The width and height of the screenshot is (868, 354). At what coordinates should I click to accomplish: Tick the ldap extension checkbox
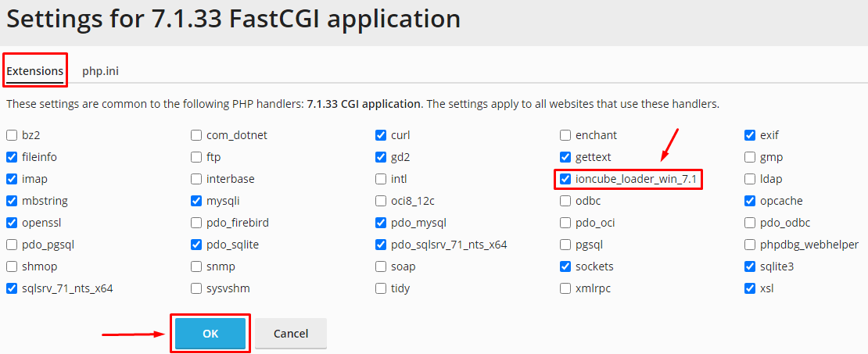tap(750, 179)
